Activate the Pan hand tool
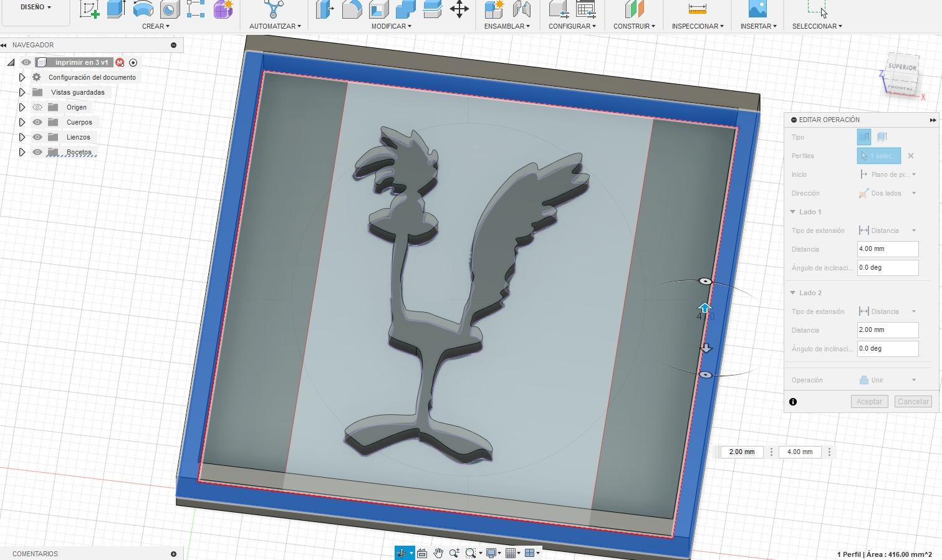Viewport: 942px width, 560px height. pyautogui.click(x=438, y=553)
